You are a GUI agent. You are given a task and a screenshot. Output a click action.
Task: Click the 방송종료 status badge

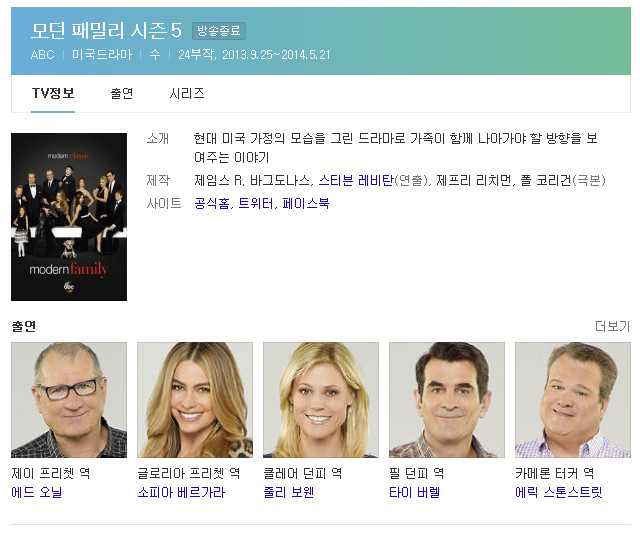pos(219,31)
